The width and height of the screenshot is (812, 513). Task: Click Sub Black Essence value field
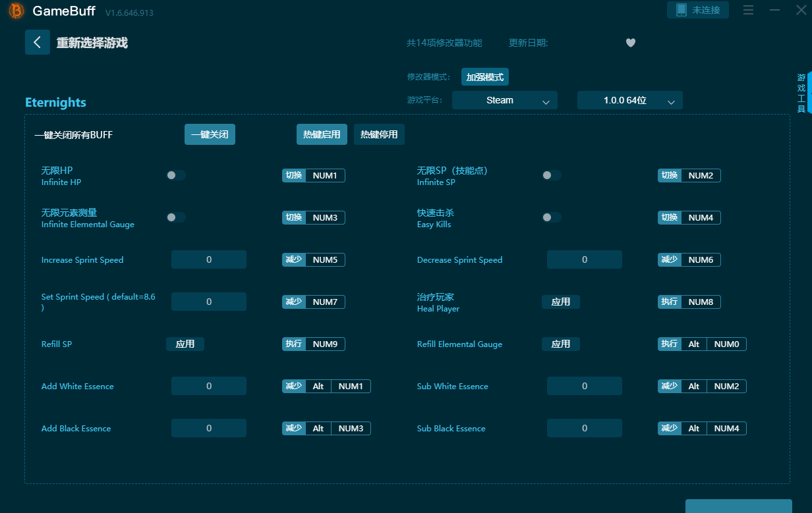coord(585,428)
